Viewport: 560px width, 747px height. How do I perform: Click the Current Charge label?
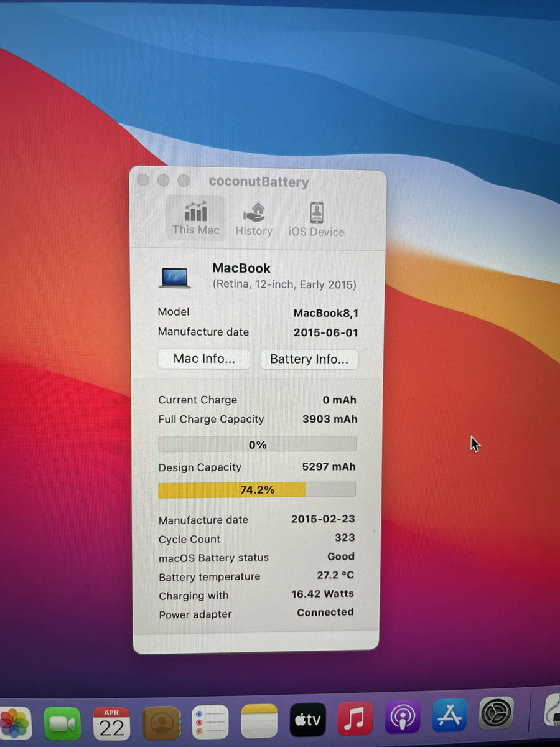point(198,400)
